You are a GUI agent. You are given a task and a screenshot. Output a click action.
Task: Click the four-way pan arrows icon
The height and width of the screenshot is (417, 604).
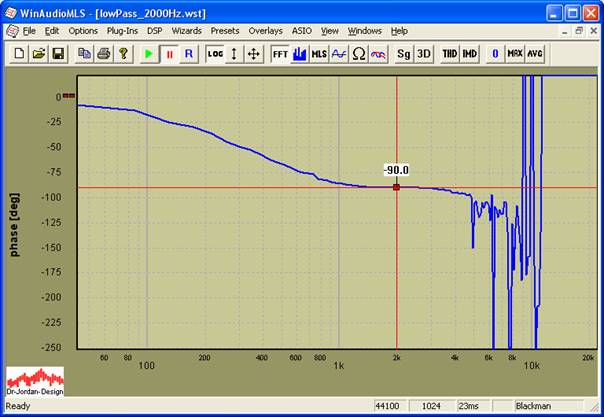click(253, 54)
